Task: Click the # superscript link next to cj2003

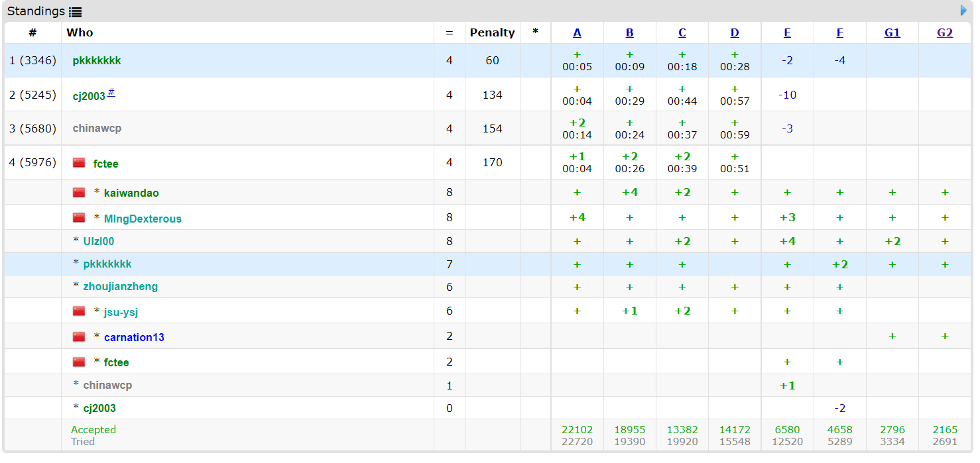Action: pos(111,92)
